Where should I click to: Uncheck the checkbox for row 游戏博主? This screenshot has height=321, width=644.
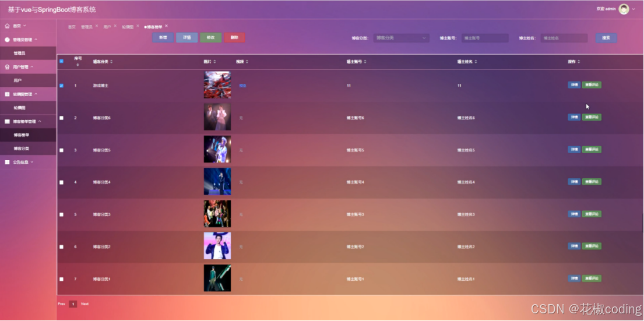coord(62,86)
